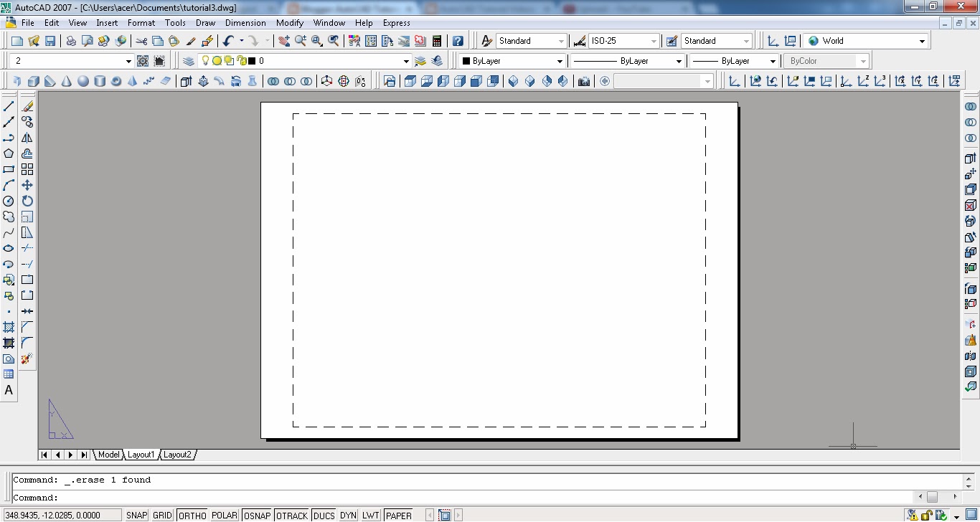980x522 pixels.
Task: Switch to the Layout1 tab
Action: tap(141, 454)
